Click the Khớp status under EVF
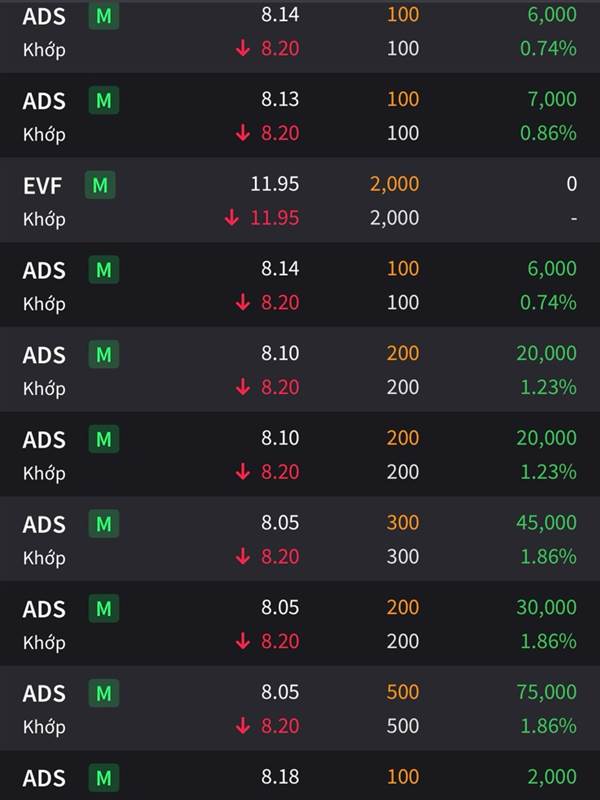The image size is (600, 800). click(44, 218)
